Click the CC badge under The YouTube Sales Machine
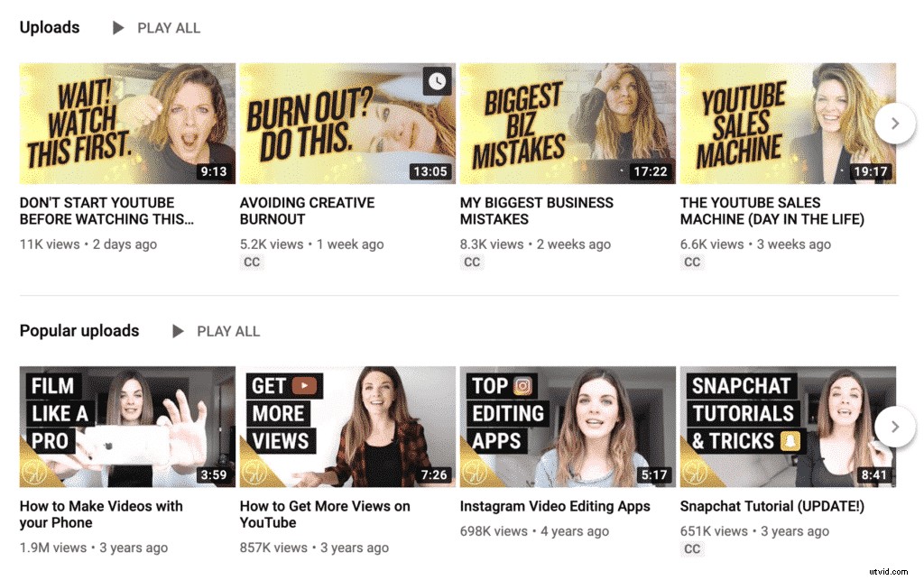924x580 pixels. (x=692, y=262)
